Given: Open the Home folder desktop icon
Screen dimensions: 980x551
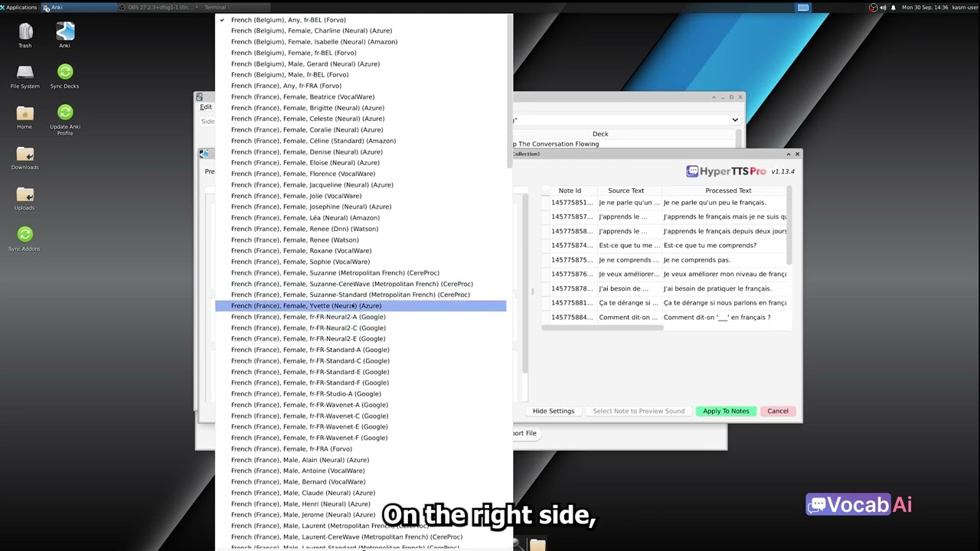Looking at the screenshot, I should [x=25, y=117].
